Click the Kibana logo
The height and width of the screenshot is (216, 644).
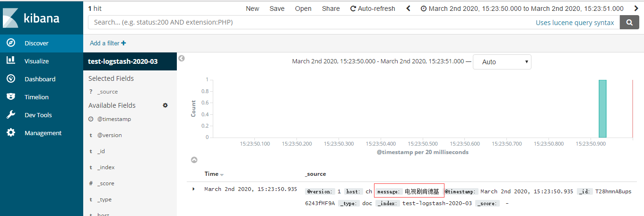point(32,18)
